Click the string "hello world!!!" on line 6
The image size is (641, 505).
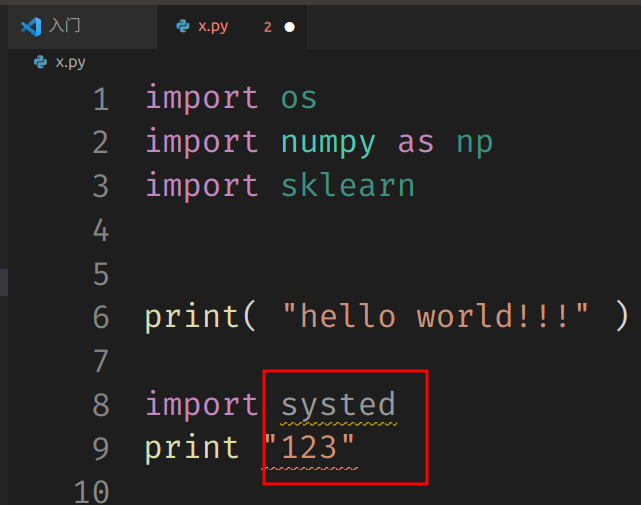point(436,316)
